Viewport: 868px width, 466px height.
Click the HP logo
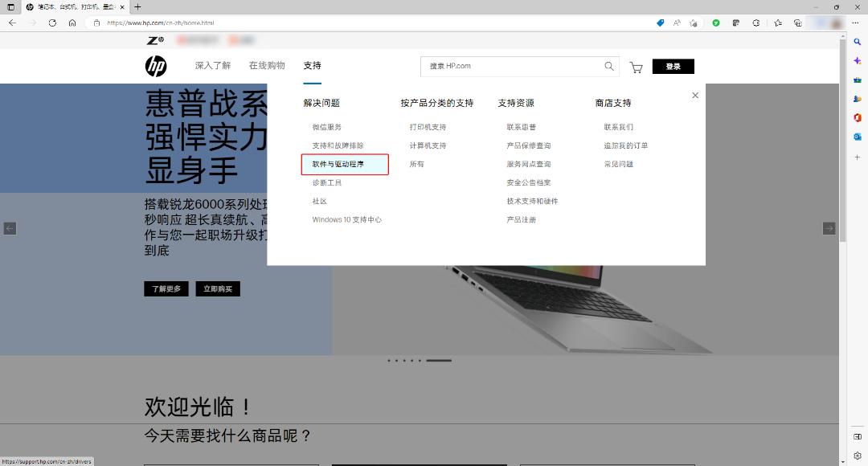point(156,66)
